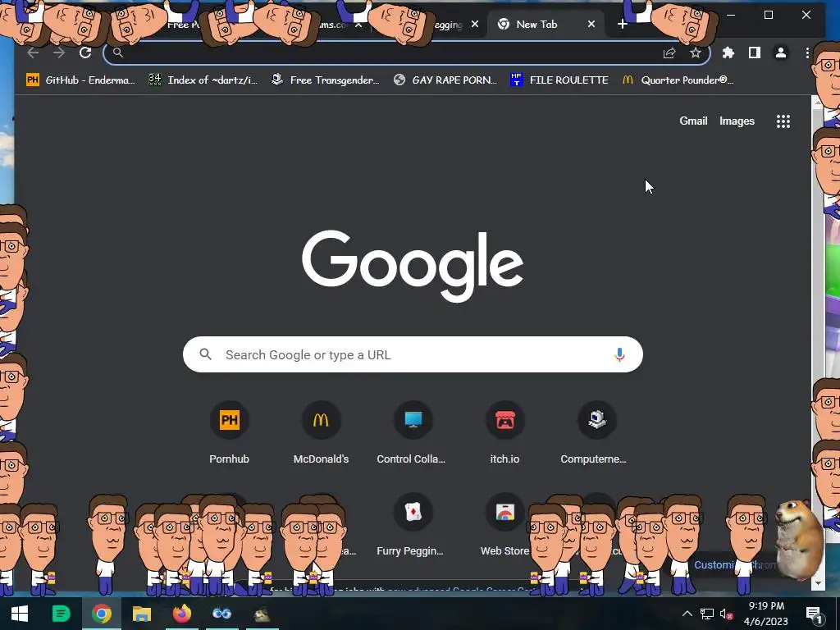This screenshot has width=840, height=630.
Task: Open the profile avatar menu
Action: (781, 52)
